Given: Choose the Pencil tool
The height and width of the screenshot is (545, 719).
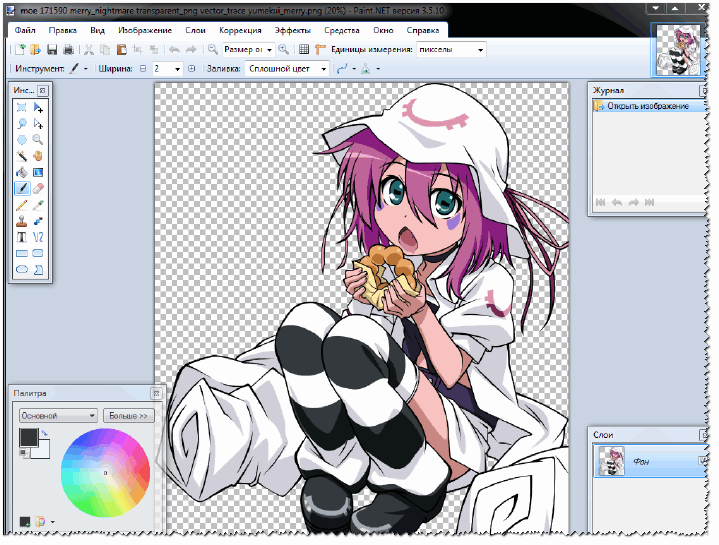Looking at the screenshot, I should point(22,205).
